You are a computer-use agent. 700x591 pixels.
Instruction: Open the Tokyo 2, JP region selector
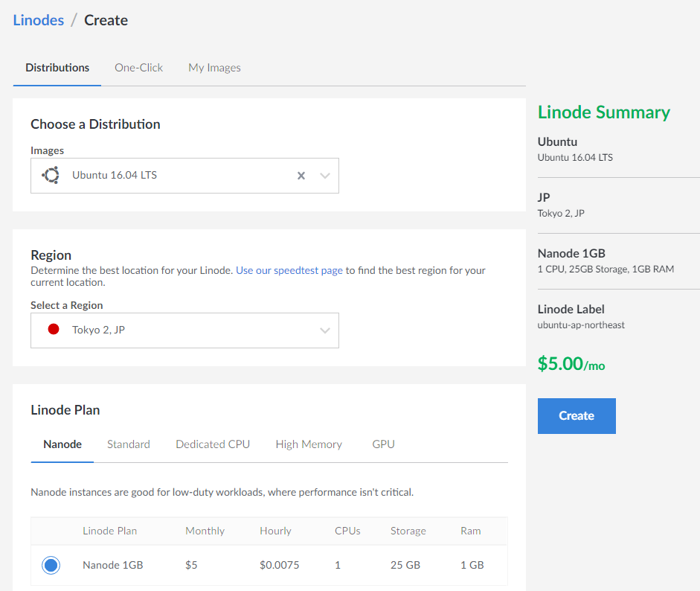coord(184,330)
